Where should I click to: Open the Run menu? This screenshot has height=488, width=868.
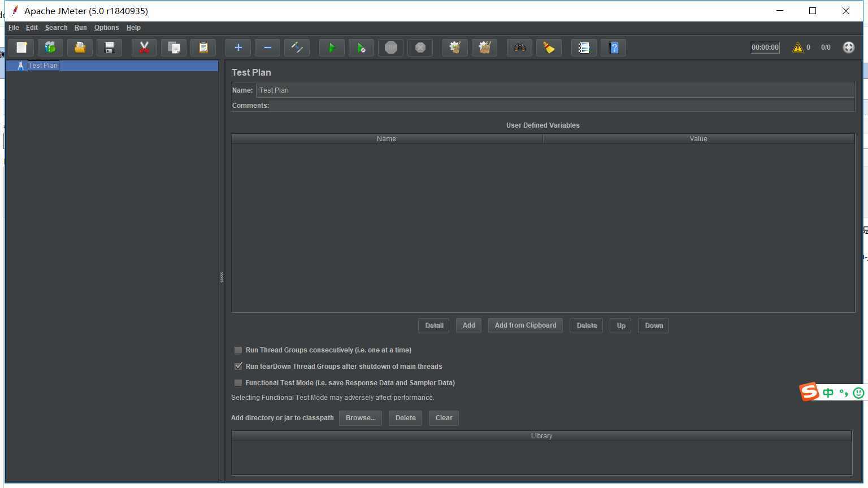[x=80, y=28]
